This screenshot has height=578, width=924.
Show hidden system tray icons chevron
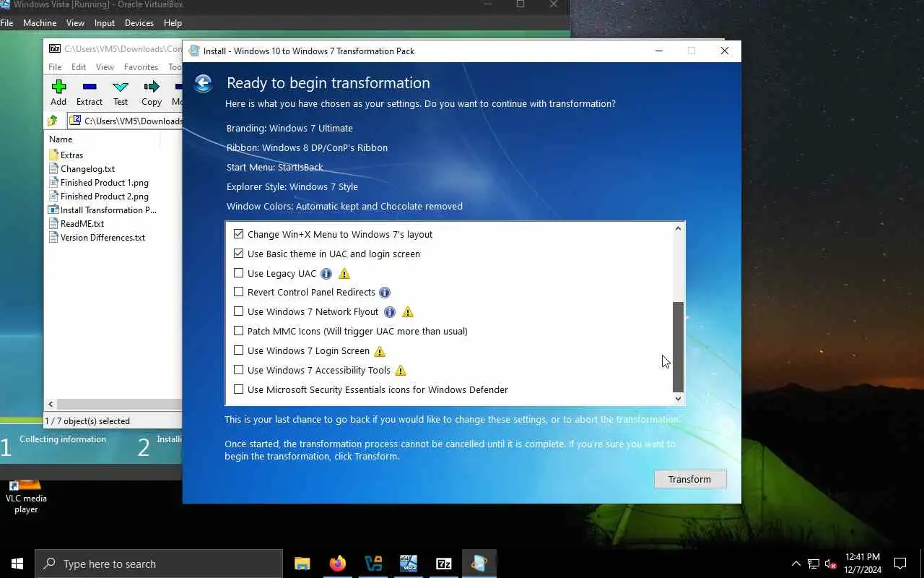[x=796, y=564]
